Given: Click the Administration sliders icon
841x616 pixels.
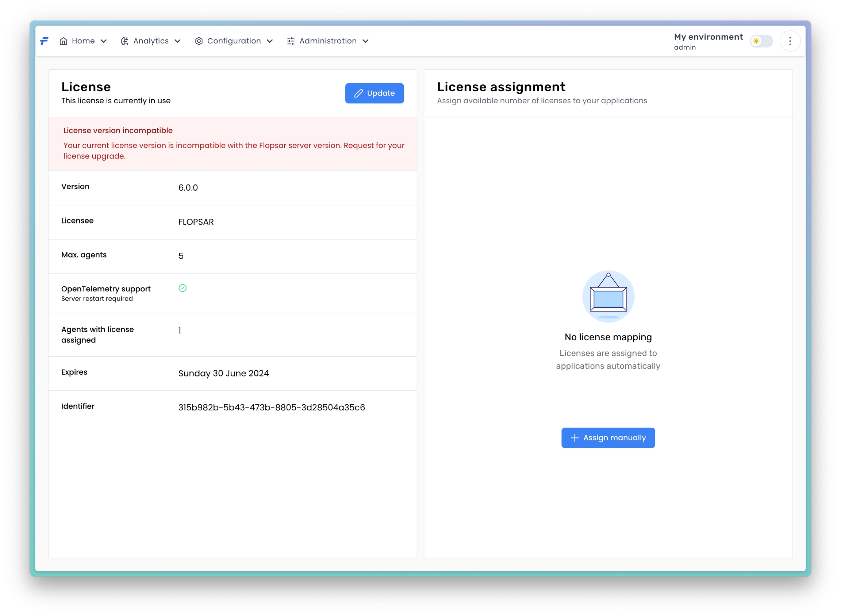Looking at the screenshot, I should [291, 41].
